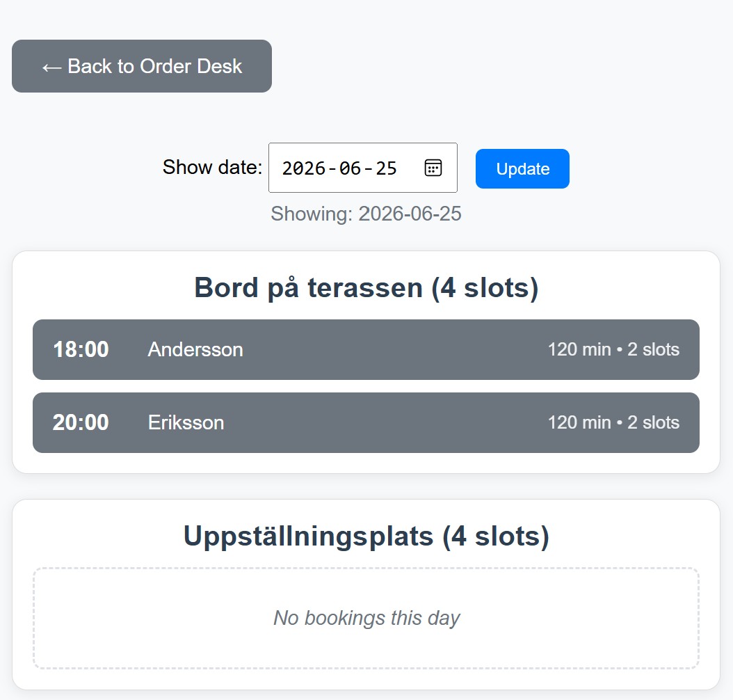Go back to Order Desk

[142, 66]
